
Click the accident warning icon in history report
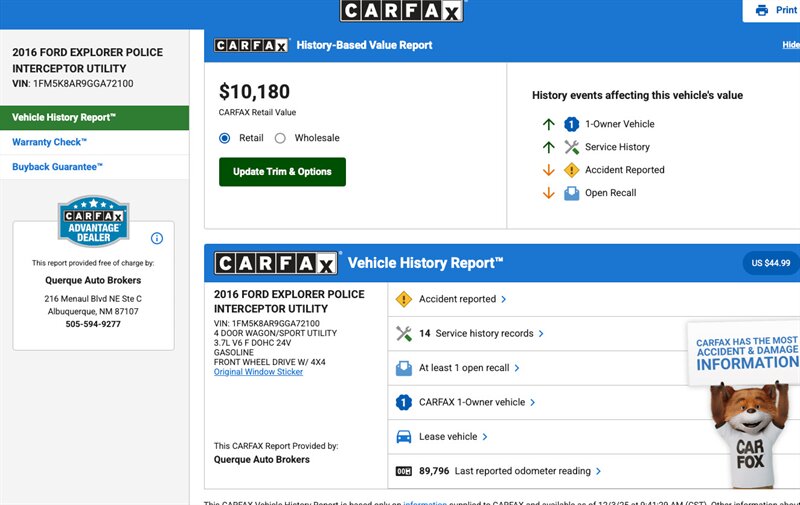tap(404, 299)
